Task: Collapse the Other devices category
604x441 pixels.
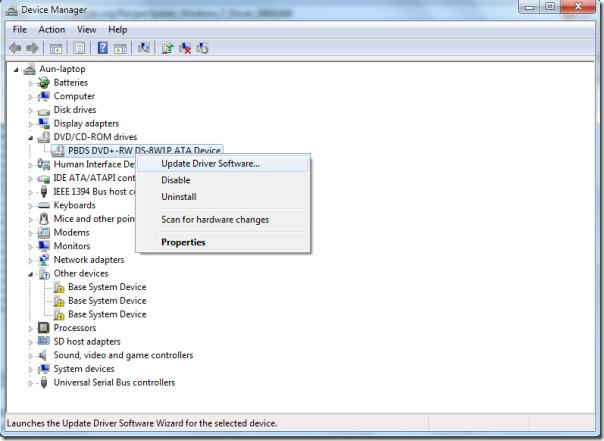Action: tap(31, 273)
